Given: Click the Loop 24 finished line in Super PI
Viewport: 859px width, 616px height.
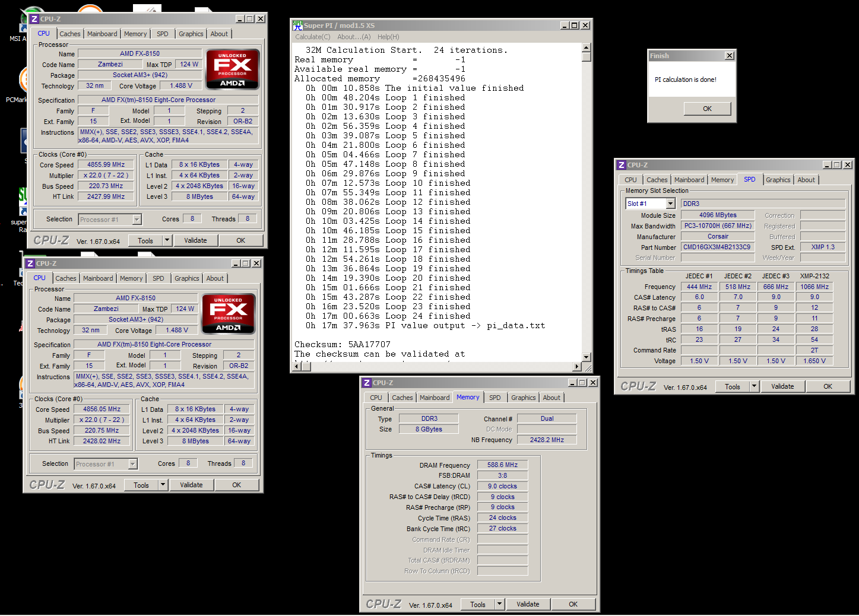Looking at the screenshot, I should click(x=388, y=316).
